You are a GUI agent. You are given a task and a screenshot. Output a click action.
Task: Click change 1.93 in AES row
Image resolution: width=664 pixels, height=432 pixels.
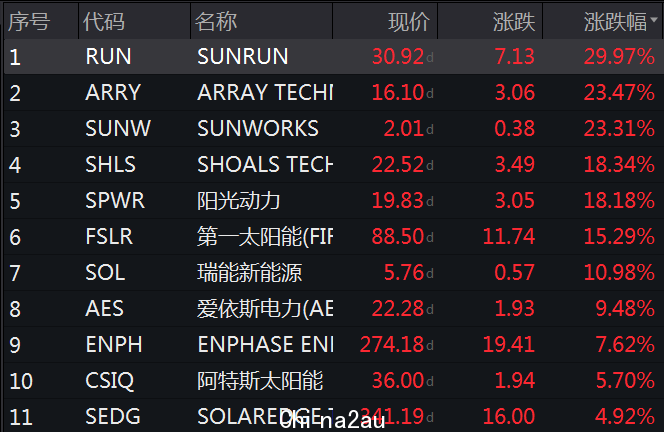(515, 308)
